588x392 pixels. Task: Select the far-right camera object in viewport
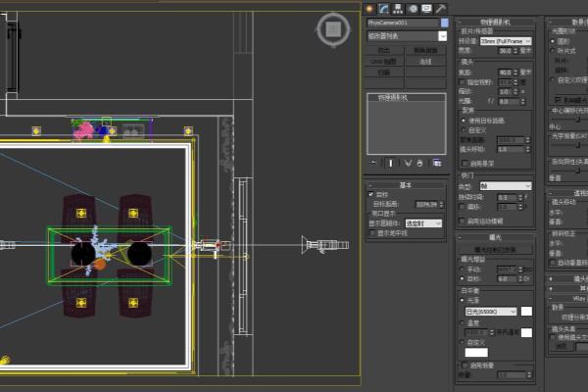325,245
